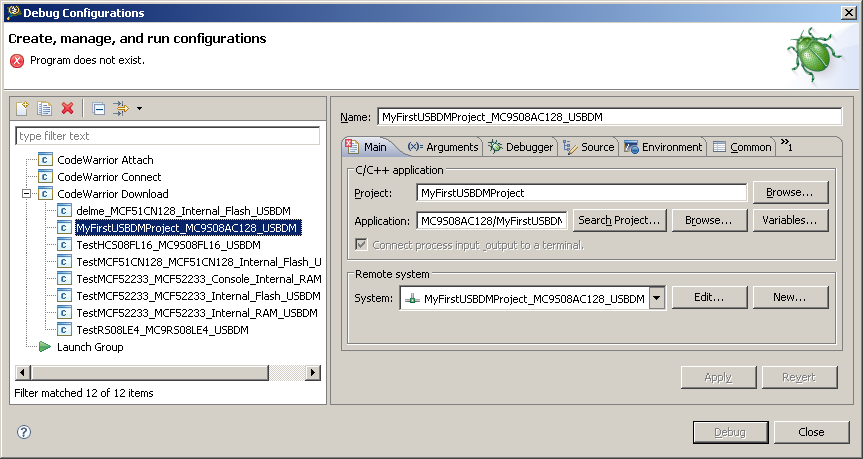Click the New launch configuration icon
Image resolution: width=863 pixels, height=459 pixels.
coord(22,108)
